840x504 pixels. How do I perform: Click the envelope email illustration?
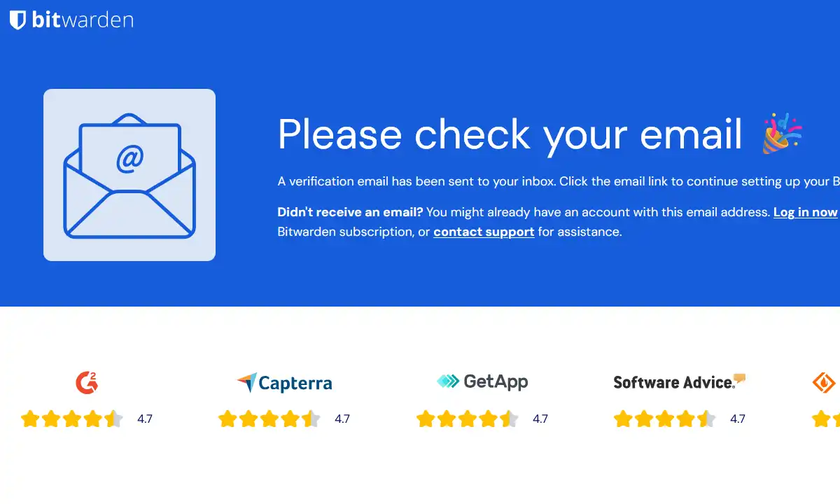[x=129, y=175]
